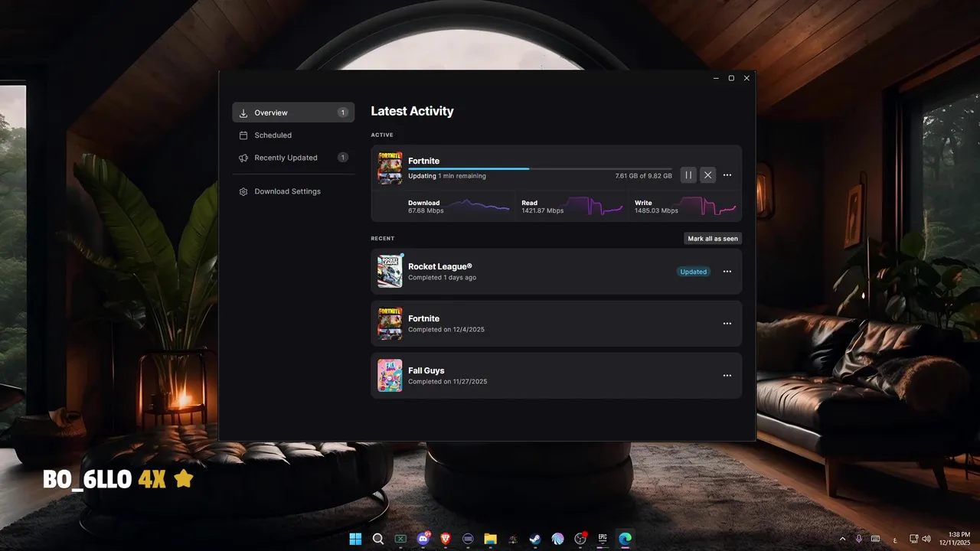The image size is (980, 551).
Task: Click the Recently Updated megaphone icon
Action: [x=243, y=158]
